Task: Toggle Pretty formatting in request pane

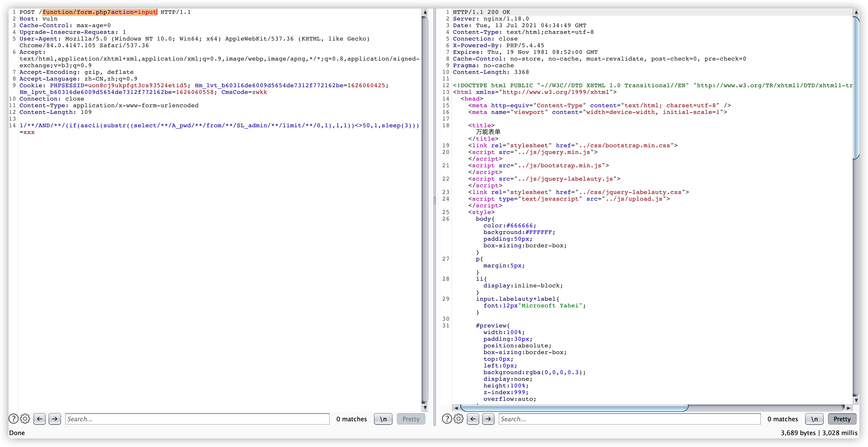Action: [x=411, y=419]
